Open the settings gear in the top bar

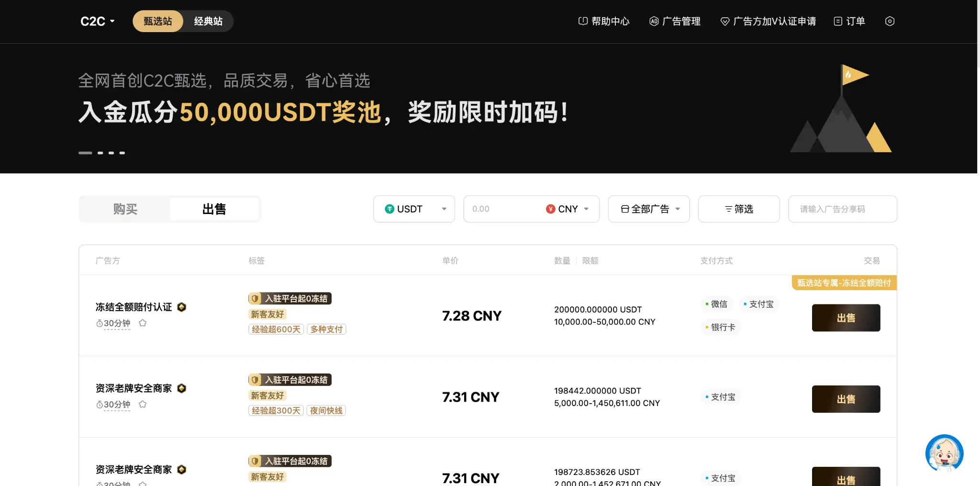[890, 21]
